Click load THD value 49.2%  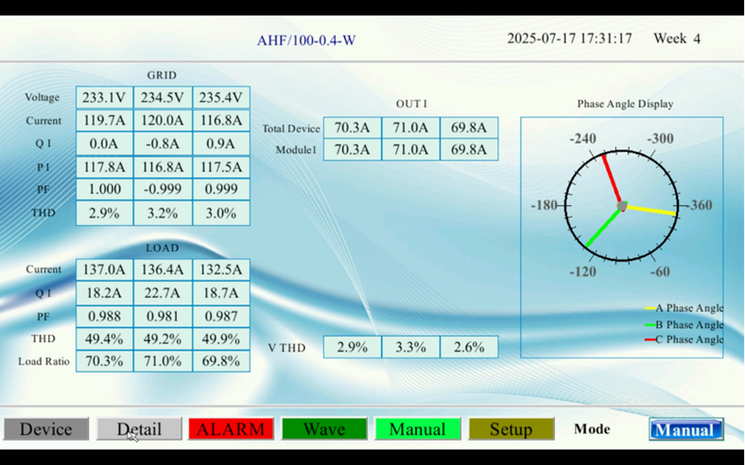click(163, 339)
